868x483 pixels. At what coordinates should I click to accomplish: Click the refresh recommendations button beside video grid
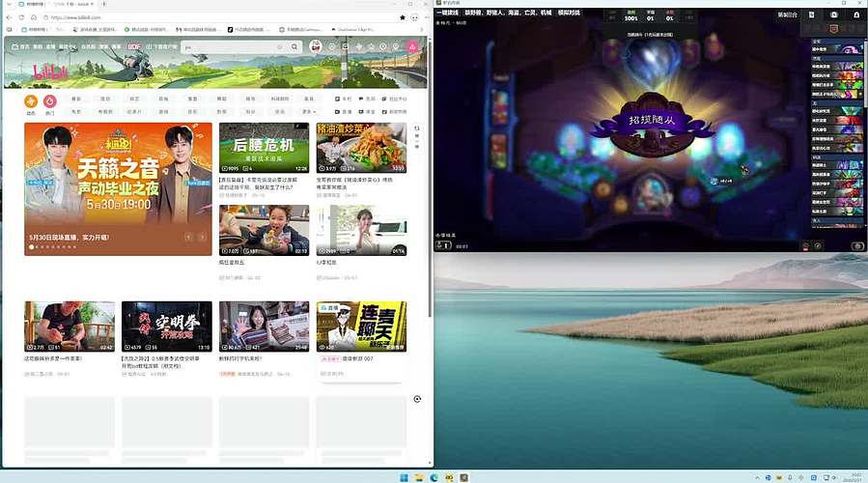pos(417,137)
